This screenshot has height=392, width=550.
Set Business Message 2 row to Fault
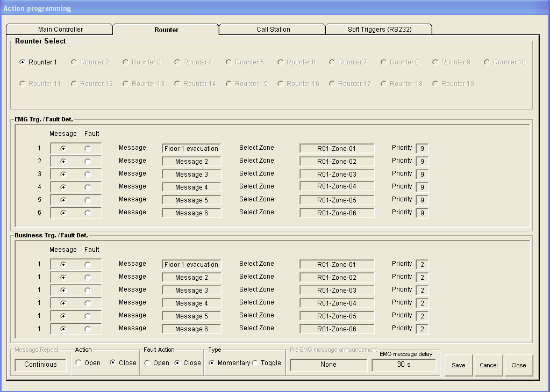click(x=87, y=278)
